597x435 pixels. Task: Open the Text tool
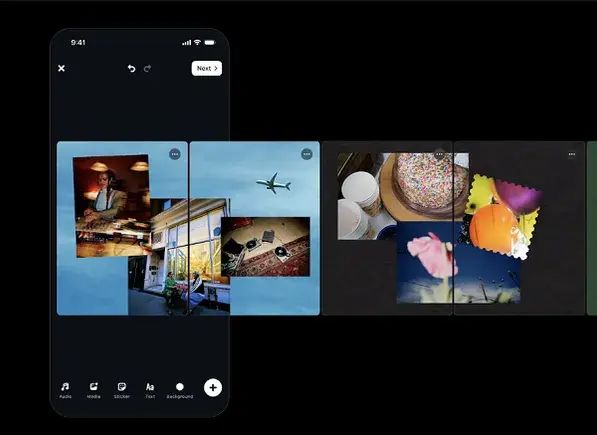150,390
